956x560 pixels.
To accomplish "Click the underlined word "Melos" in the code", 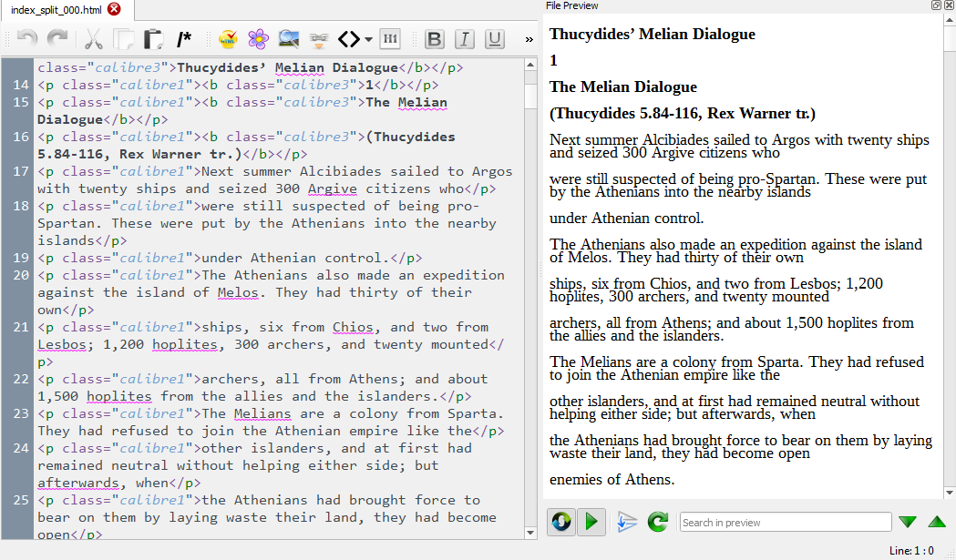I will click(x=238, y=292).
